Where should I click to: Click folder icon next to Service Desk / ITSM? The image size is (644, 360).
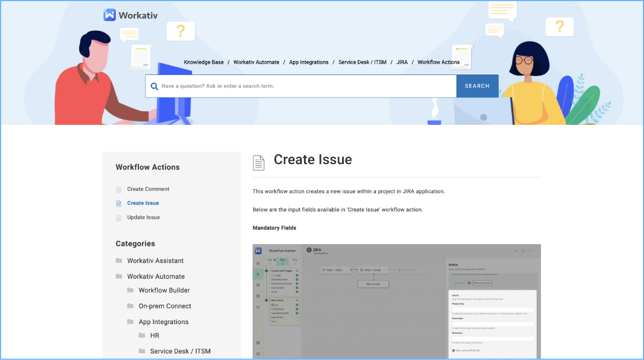point(142,351)
